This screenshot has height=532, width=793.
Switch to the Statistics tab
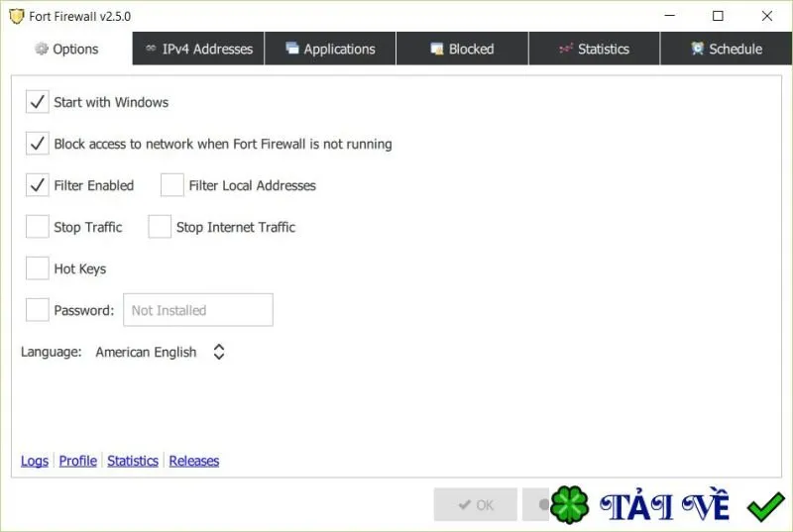coord(594,49)
